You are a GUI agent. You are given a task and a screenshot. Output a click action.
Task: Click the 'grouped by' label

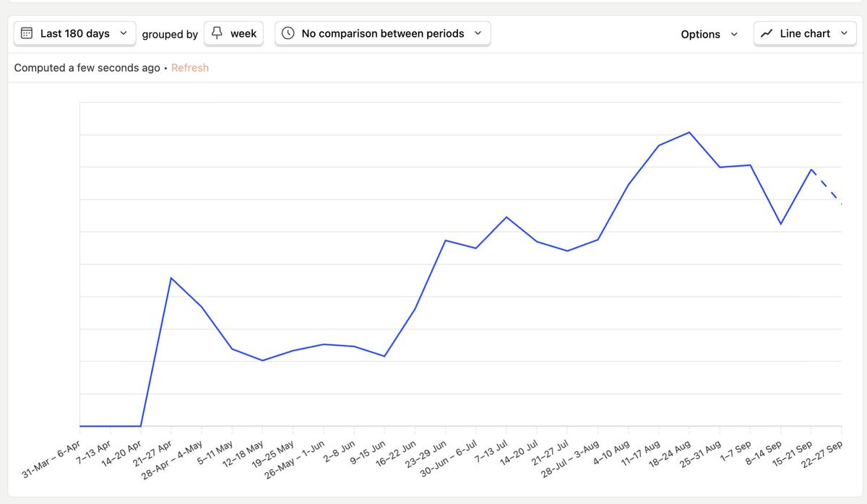pyautogui.click(x=170, y=34)
